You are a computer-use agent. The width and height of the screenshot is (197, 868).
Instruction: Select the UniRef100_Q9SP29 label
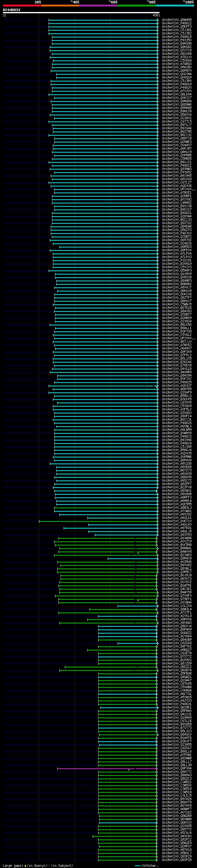[x=176, y=857]
